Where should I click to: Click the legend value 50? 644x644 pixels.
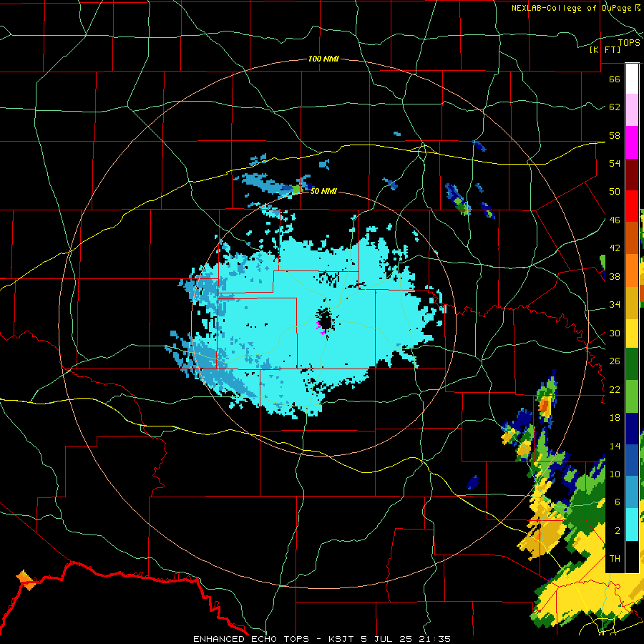tap(615, 191)
